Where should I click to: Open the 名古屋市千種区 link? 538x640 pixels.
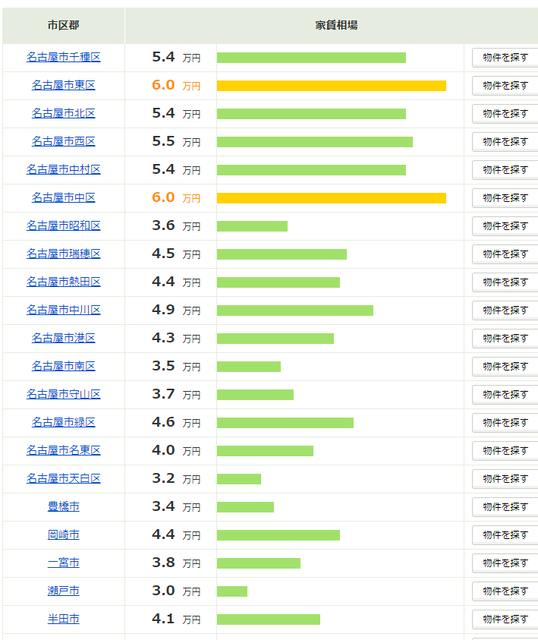[63, 57]
